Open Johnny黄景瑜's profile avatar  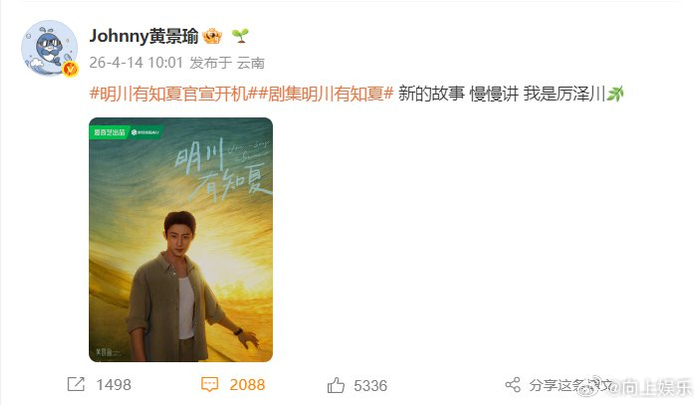[50, 48]
